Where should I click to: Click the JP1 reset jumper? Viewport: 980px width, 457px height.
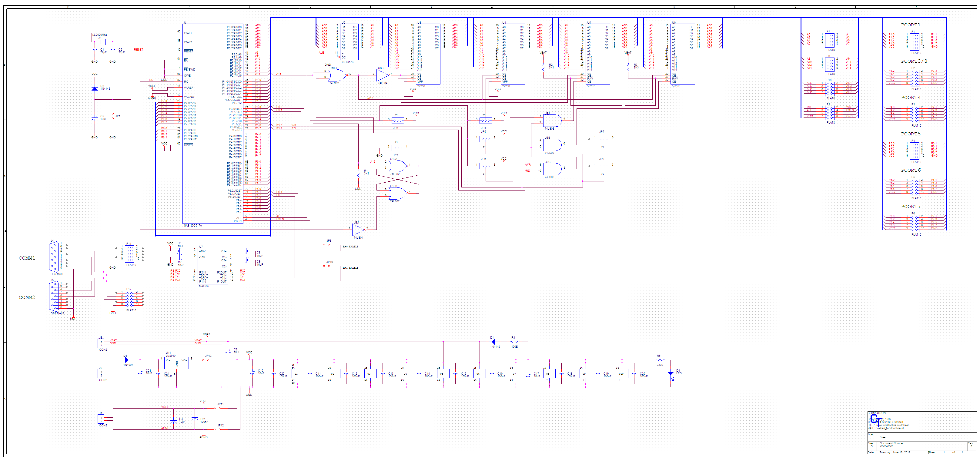coord(112,116)
